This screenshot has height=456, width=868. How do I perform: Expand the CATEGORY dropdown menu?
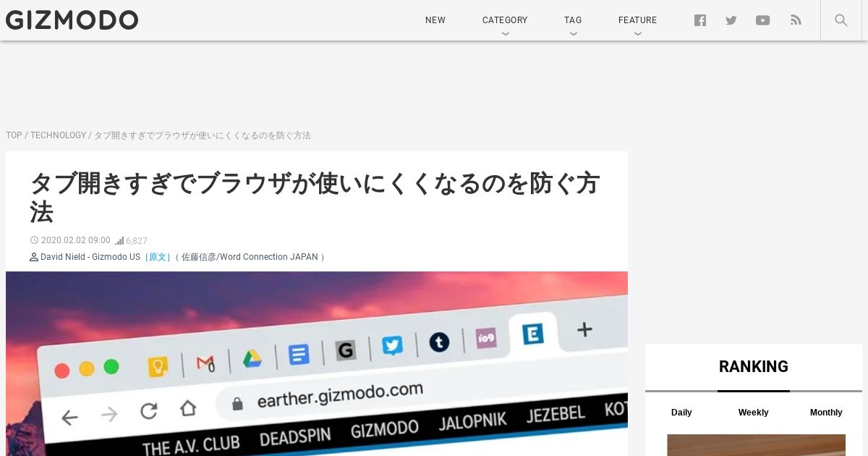point(505,20)
